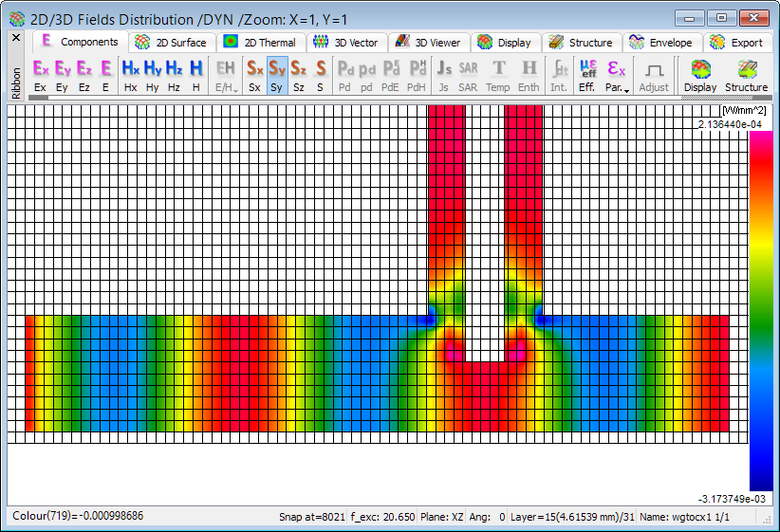Click the Structure icon in the ribbon
780x532 pixels.
(x=746, y=75)
